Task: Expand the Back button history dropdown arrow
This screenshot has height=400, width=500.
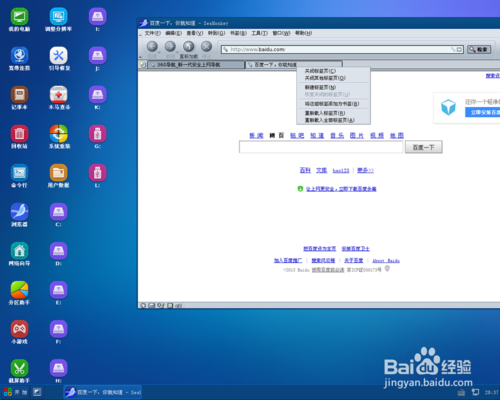Action: (159, 52)
